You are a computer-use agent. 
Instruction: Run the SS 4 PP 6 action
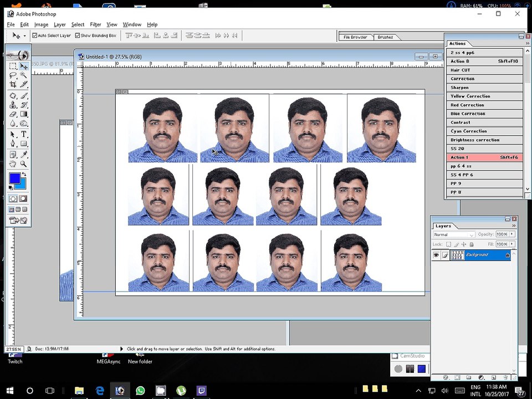pyautogui.click(x=485, y=175)
